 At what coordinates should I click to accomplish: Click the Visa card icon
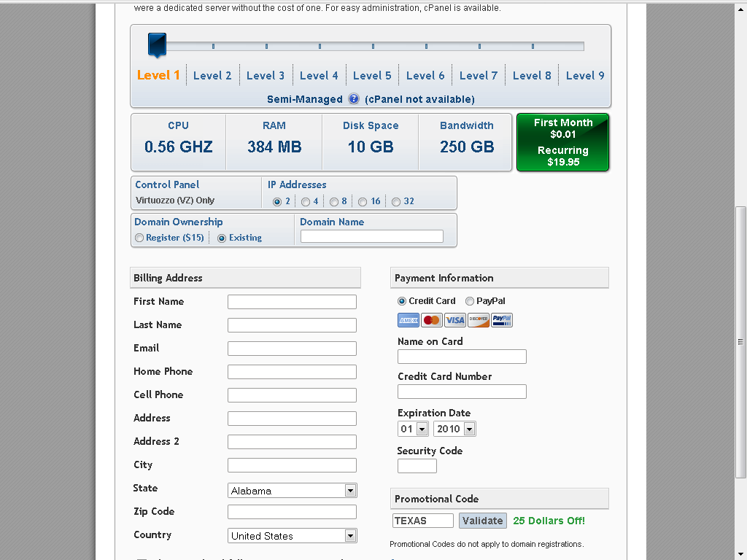click(x=455, y=320)
